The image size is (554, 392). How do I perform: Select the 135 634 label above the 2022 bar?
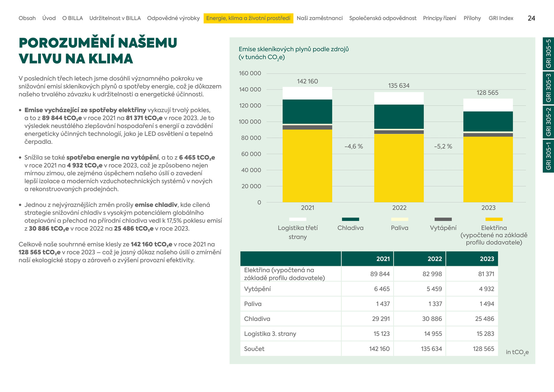tap(399, 86)
